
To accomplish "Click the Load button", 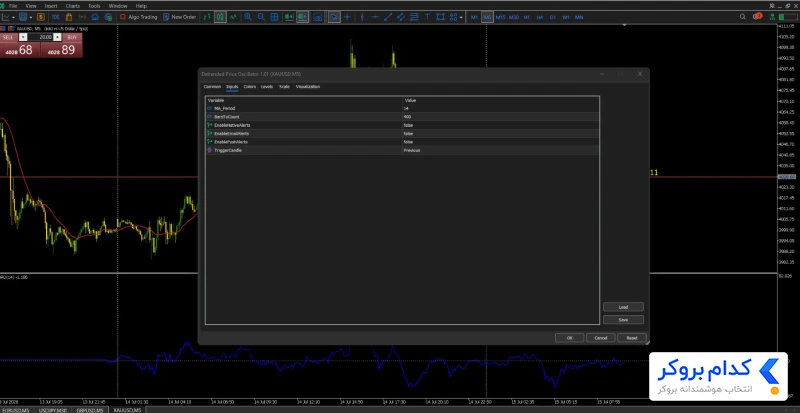I will point(623,307).
